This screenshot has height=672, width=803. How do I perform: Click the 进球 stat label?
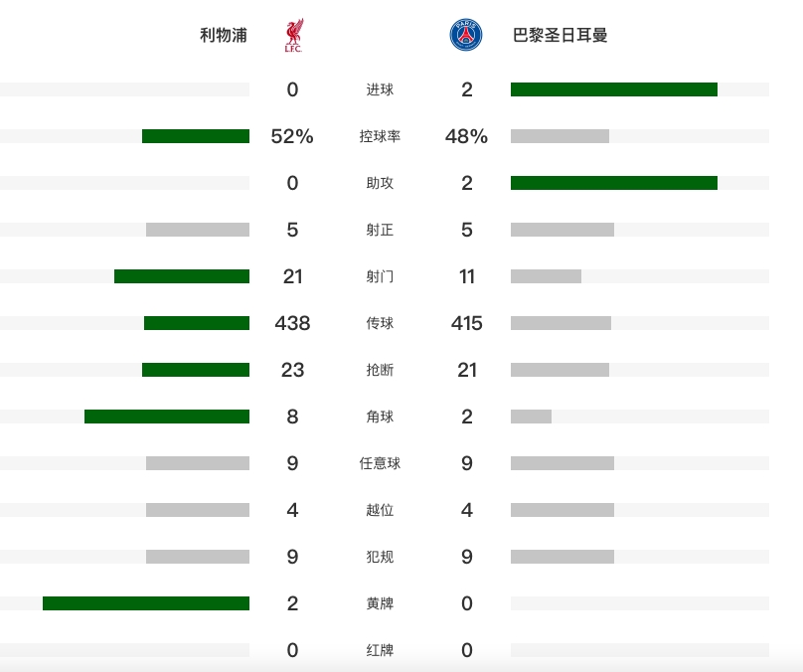[x=380, y=89]
